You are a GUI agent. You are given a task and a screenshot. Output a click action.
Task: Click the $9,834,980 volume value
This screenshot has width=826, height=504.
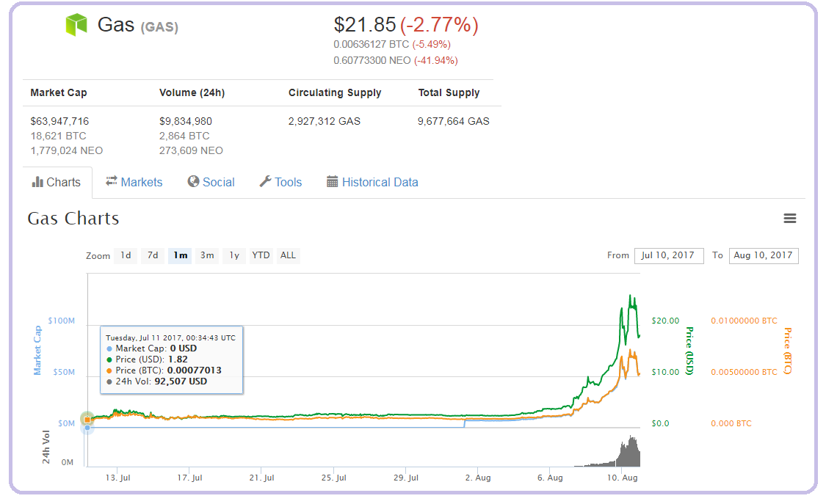pyautogui.click(x=186, y=122)
